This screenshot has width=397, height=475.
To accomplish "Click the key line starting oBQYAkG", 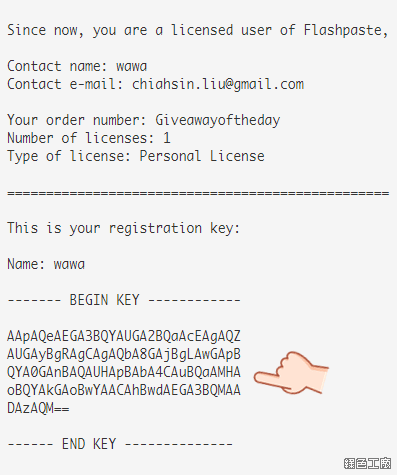I will click(124, 390).
